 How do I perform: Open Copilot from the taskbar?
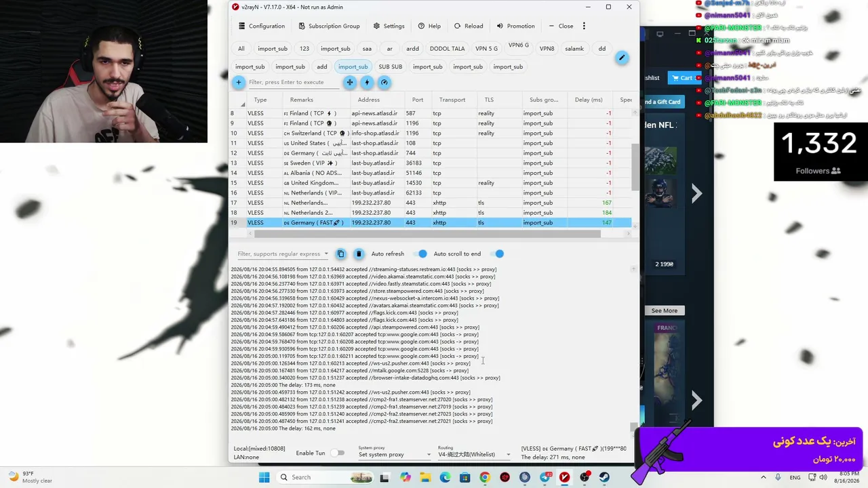click(x=406, y=477)
